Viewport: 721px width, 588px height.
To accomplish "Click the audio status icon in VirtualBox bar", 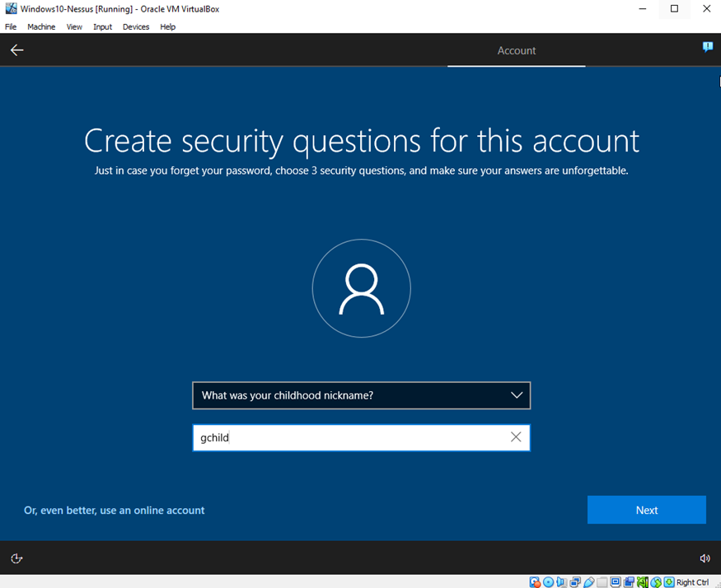I will pos(562,582).
